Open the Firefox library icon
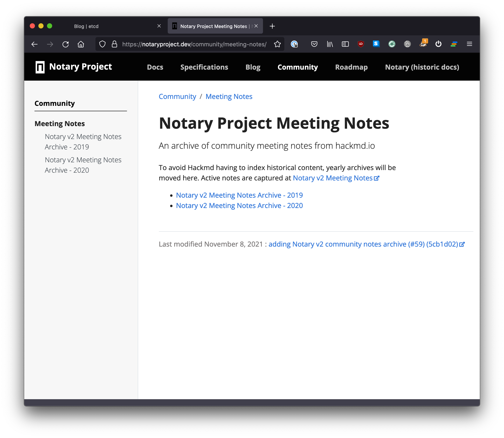The height and width of the screenshot is (438, 504). 330,44
